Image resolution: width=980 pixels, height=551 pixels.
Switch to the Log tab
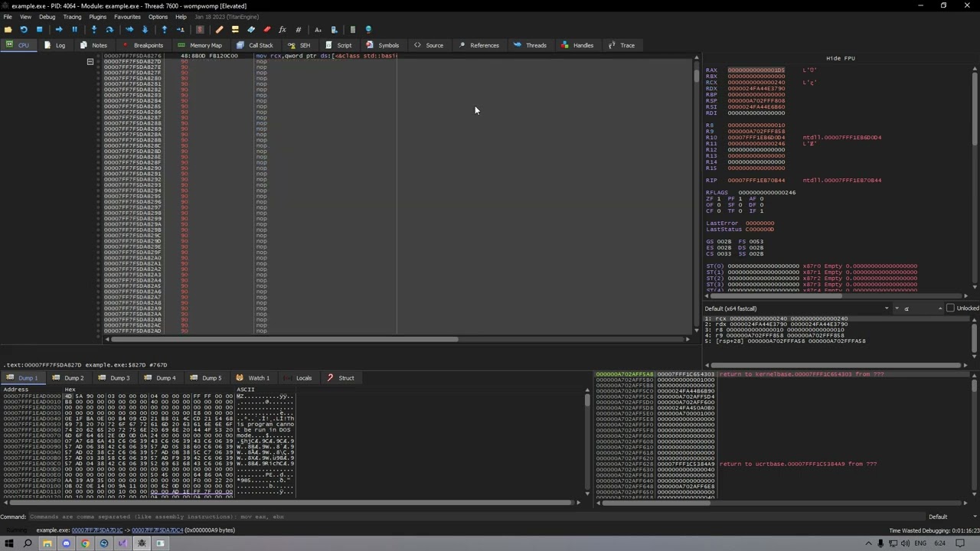click(54, 45)
